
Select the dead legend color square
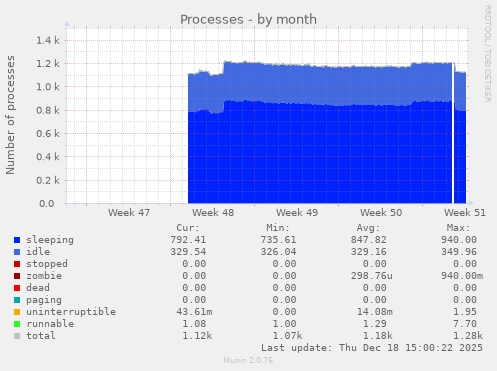[x=17, y=288]
